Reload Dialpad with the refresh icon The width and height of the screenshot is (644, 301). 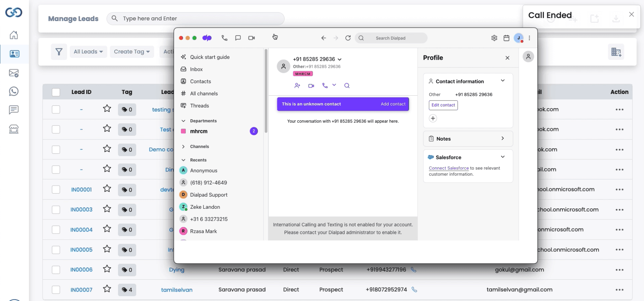(x=348, y=38)
